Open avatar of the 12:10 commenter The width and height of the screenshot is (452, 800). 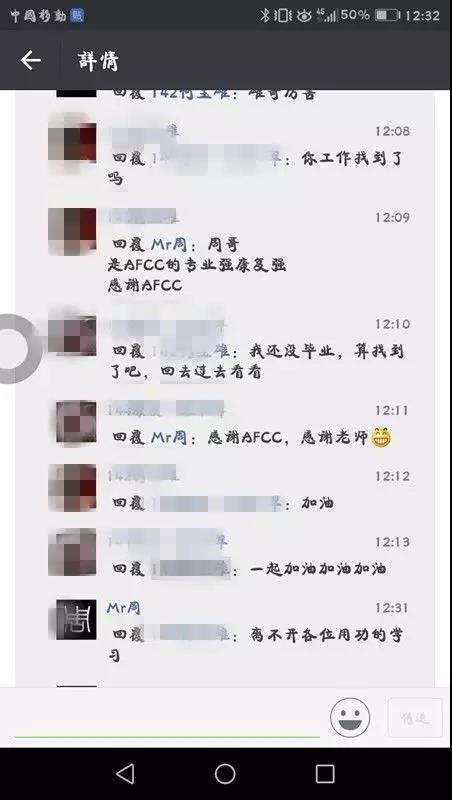tap(72, 335)
